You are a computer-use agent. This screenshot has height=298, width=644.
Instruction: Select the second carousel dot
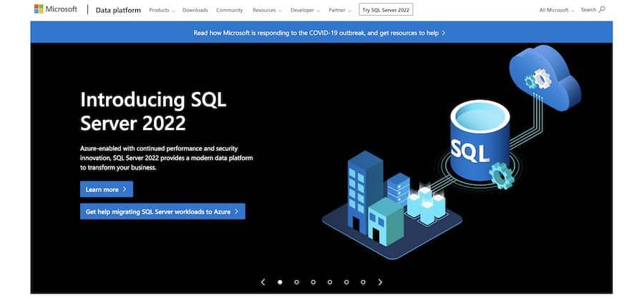[296, 282]
